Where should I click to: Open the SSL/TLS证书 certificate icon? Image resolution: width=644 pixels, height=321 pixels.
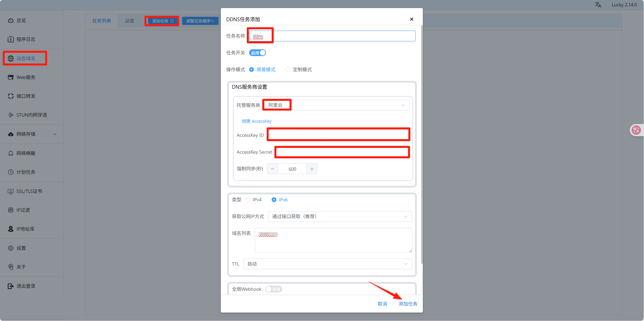(11, 191)
